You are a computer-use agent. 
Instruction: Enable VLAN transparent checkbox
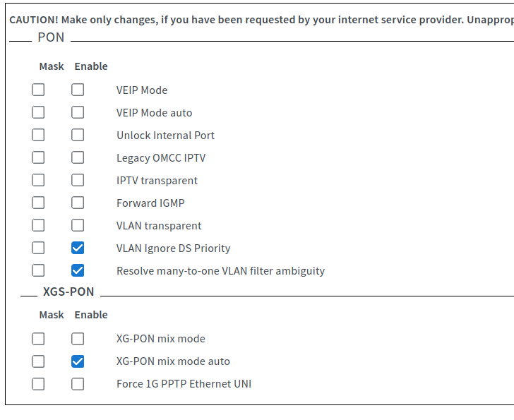click(x=78, y=226)
